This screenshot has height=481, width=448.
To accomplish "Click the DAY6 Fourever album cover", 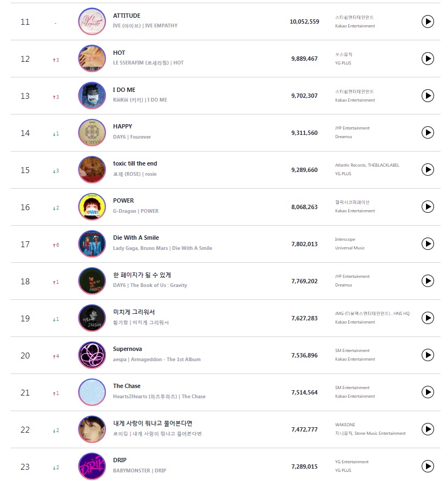I will 92,133.
